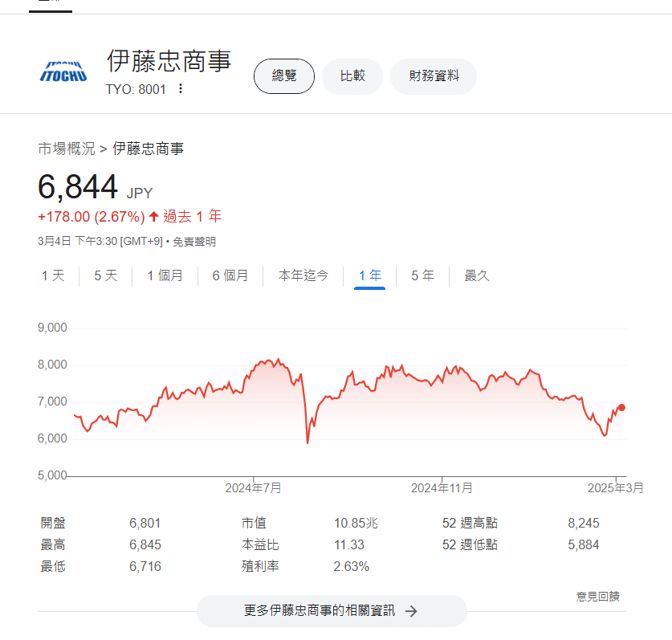Image resolution: width=672 pixels, height=640 pixels.
Task: Click the 52 週高點 value 8,245
Action: 584,523
